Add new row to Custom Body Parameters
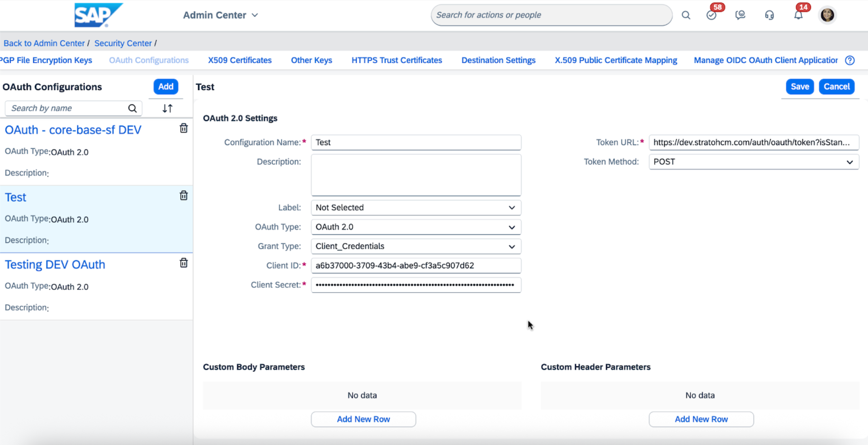This screenshot has width=868, height=445. point(363,419)
